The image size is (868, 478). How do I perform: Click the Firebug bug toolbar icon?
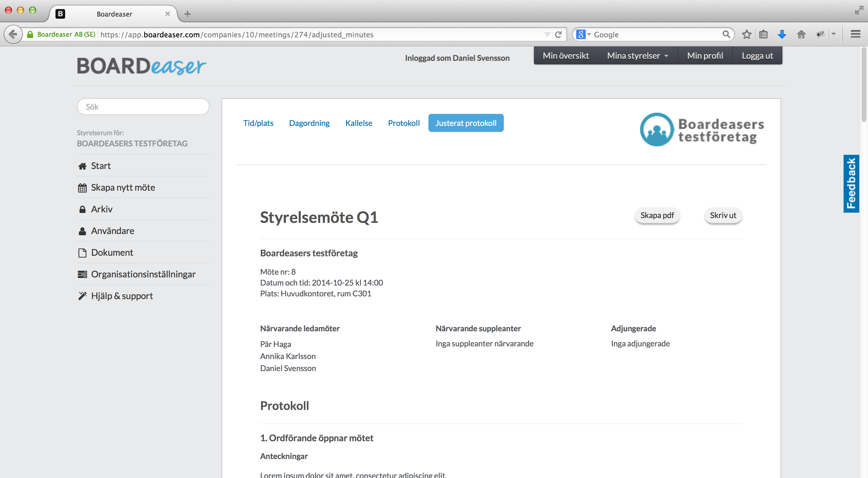(820, 34)
